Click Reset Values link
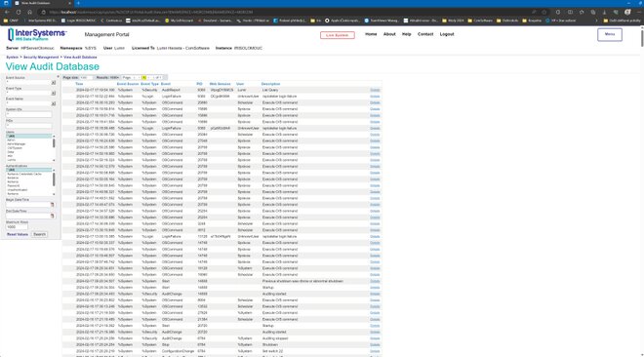 18,234
